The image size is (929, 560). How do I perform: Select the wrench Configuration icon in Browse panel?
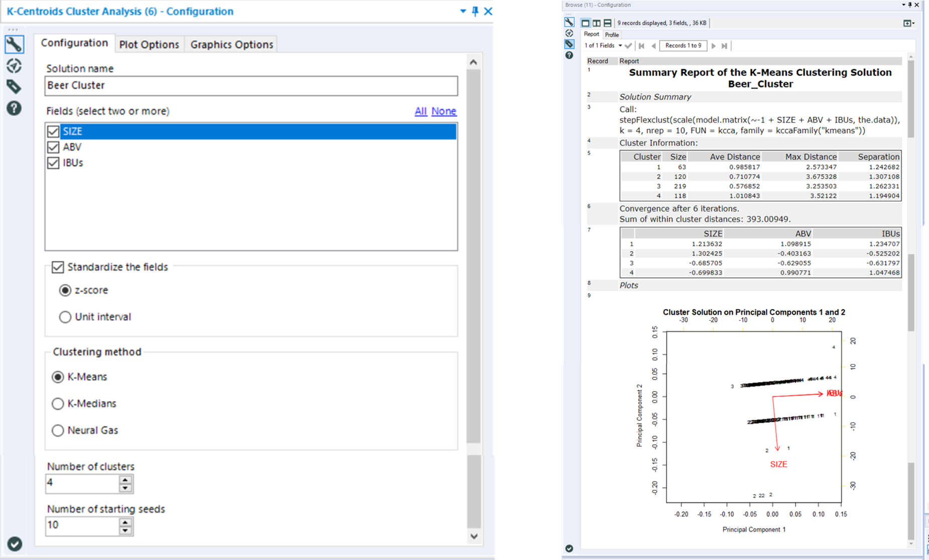569,23
